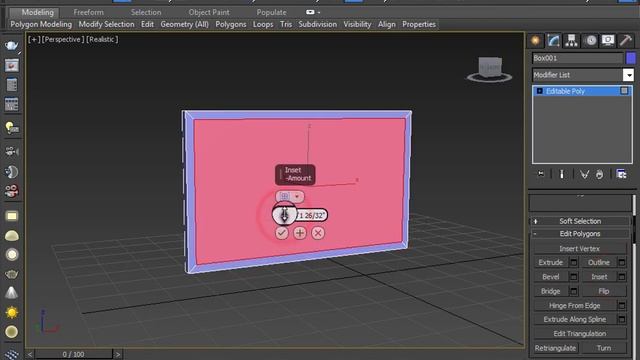Open the ribbon minimize options dropdown arrow
Screen dimensions: 640x360
click(319, 12)
